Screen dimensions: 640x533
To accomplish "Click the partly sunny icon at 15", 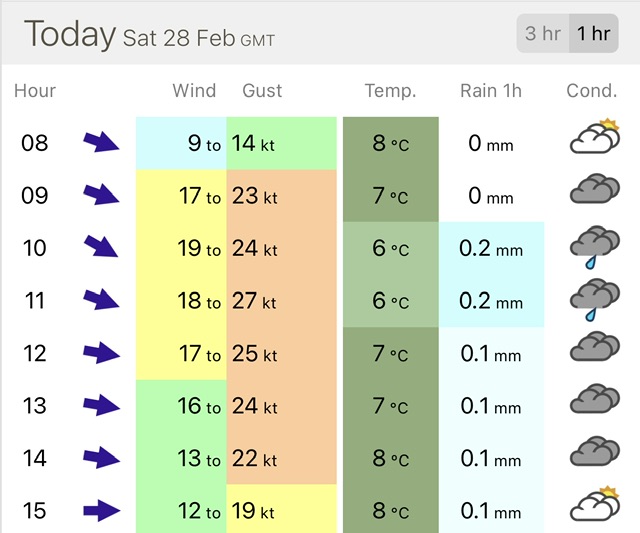I will point(594,509).
